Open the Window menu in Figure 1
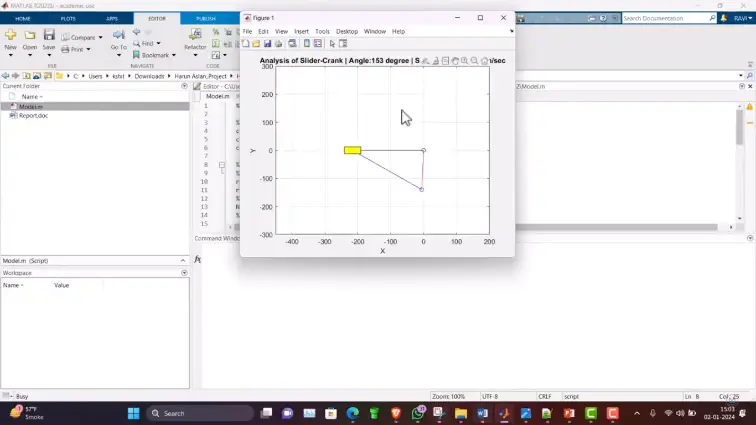756x425 pixels. pos(375,31)
